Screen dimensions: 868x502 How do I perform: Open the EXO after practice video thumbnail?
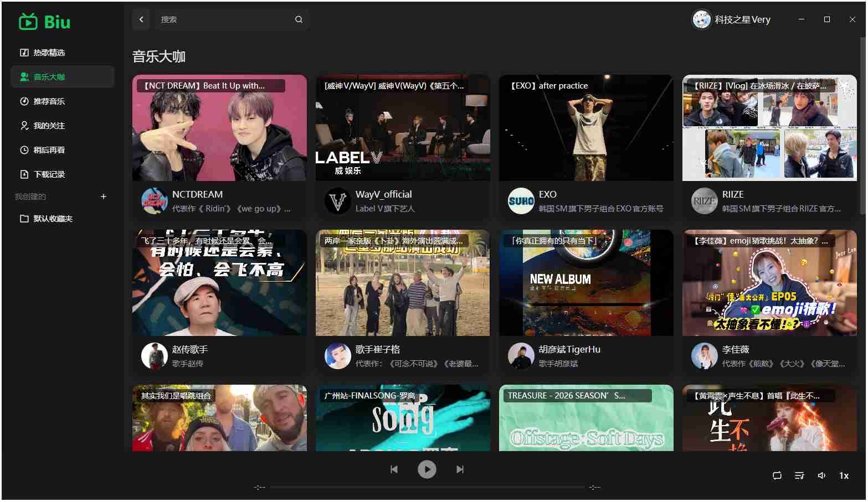tap(586, 128)
